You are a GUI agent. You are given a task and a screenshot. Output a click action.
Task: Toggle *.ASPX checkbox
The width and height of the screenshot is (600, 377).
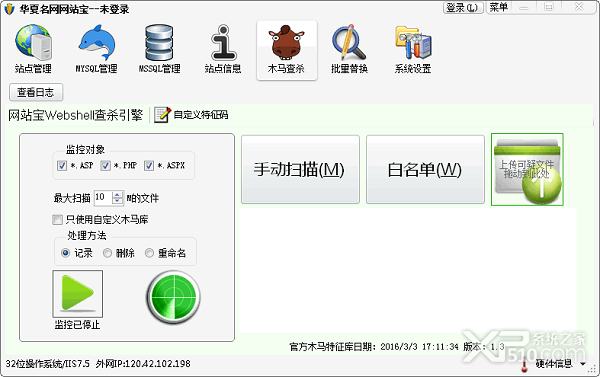click(x=149, y=165)
